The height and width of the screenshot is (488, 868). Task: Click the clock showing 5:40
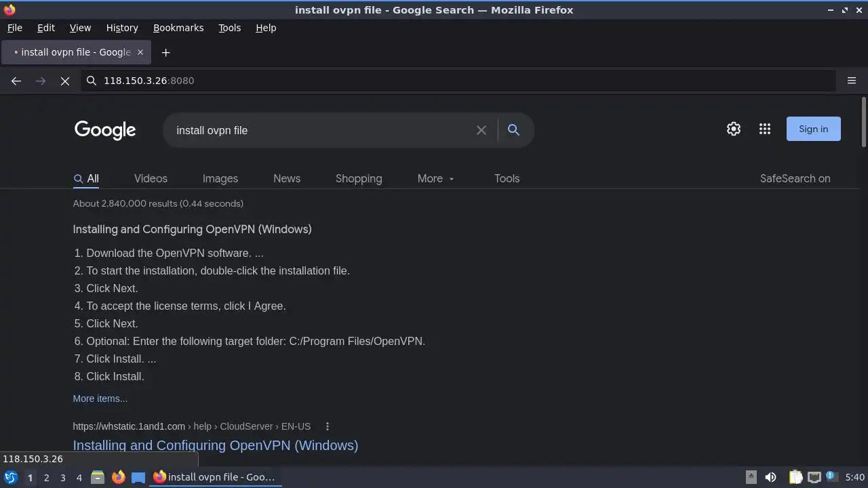854,477
